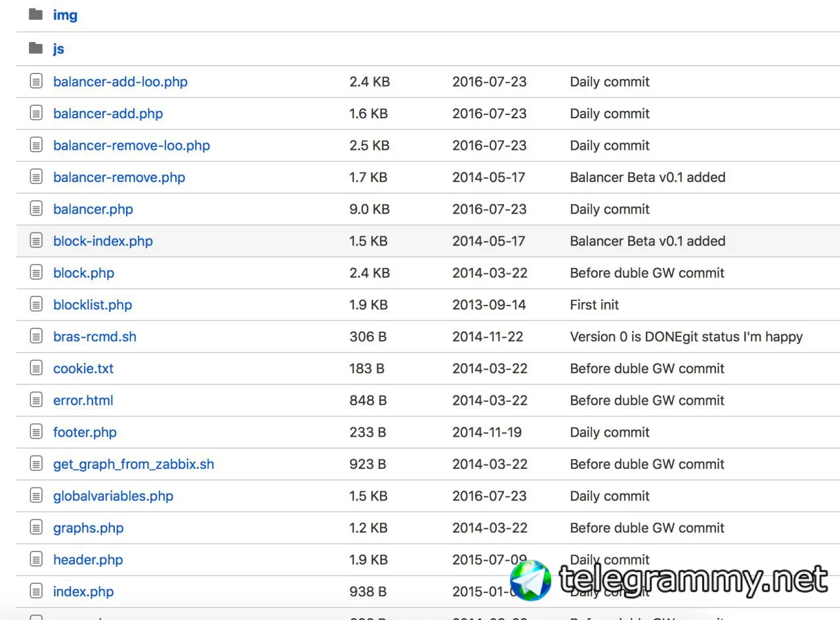Click file icon beside graphs.php

36,527
